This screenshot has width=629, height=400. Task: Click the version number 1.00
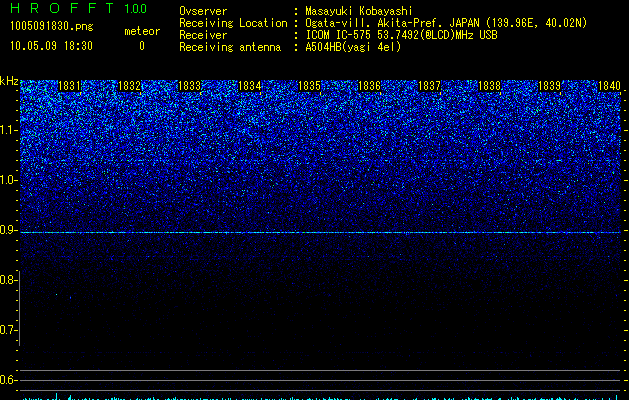(x=135, y=8)
